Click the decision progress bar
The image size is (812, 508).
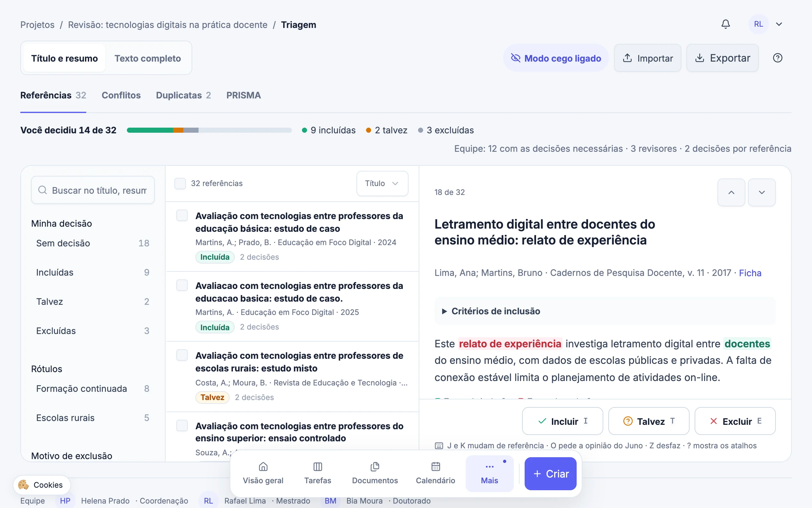coord(209,130)
